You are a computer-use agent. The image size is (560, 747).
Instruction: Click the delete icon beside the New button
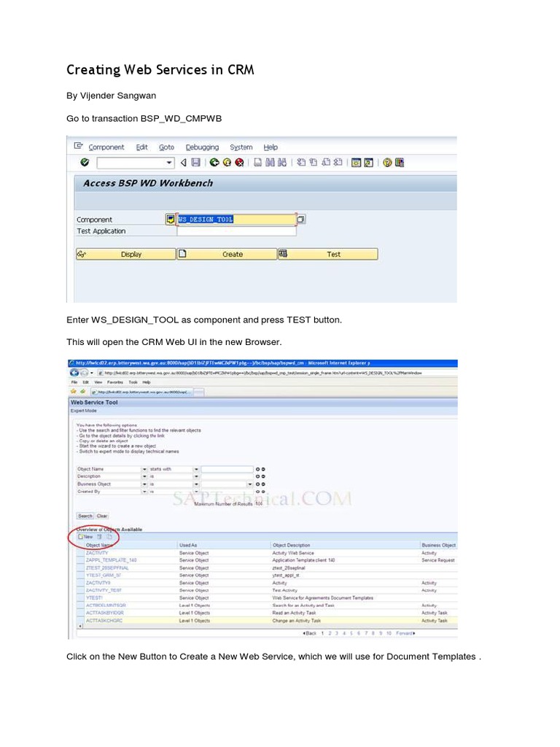coord(99,537)
